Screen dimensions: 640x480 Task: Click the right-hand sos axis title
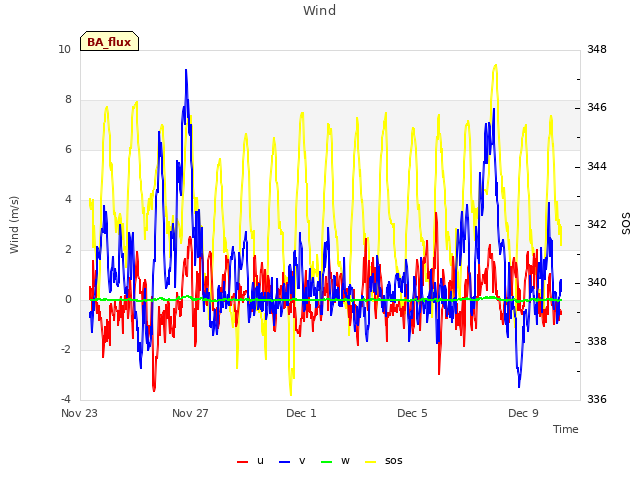point(626,224)
